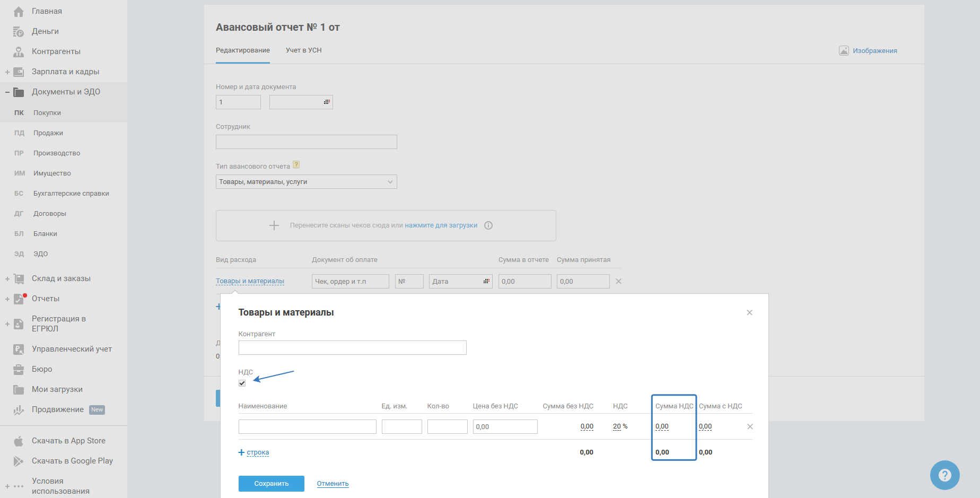Click the Отменить link
The image size is (980, 498).
[333, 484]
